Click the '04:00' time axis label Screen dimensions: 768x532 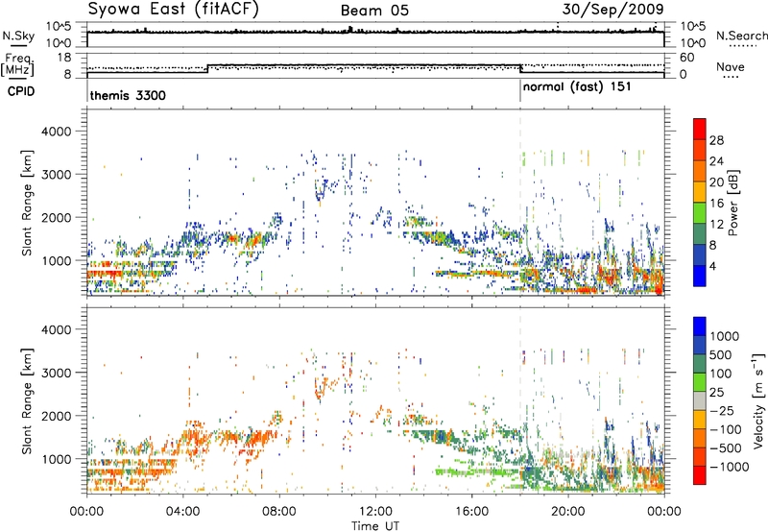coord(182,512)
